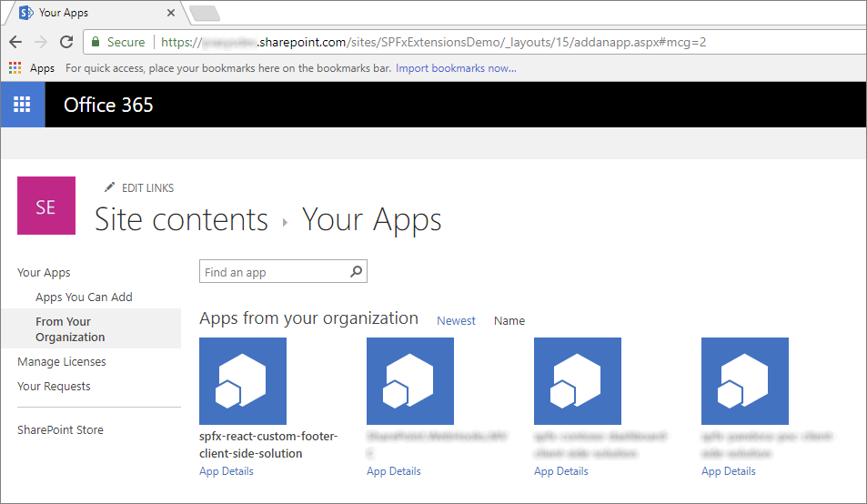Open a new browser tab
This screenshot has width=867, height=504.
click(x=205, y=14)
